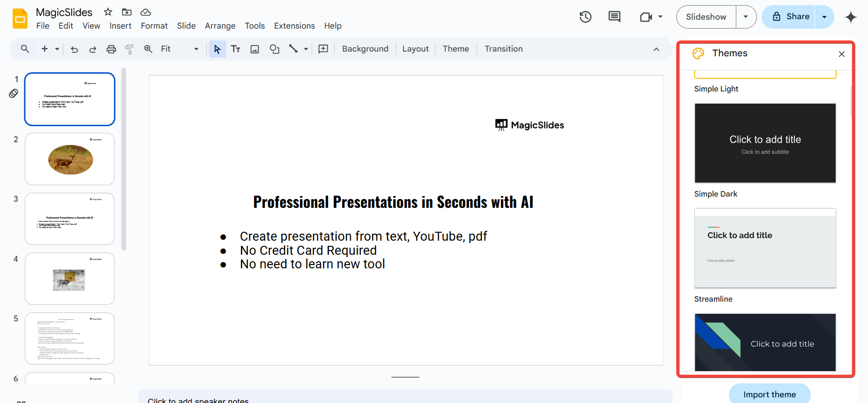
Task: Select slide 3 thumbnail
Action: (70, 219)
